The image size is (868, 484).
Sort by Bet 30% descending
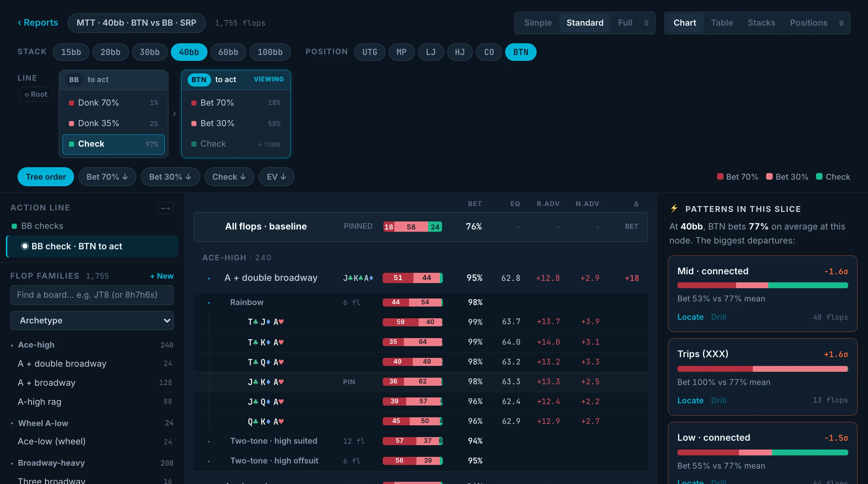170,177
